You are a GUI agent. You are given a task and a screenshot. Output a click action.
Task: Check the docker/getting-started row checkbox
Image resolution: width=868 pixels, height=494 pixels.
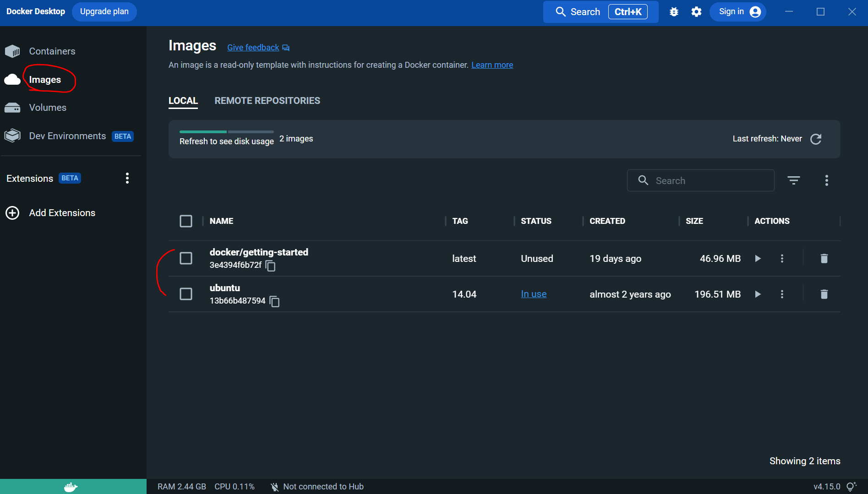[x=186, y=258]
